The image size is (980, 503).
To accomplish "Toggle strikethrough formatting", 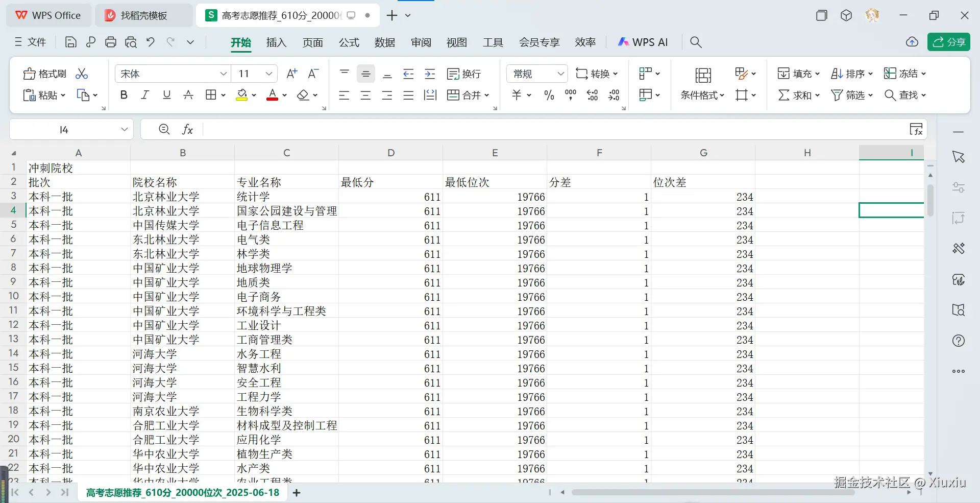I will click(x=188, y=95).
